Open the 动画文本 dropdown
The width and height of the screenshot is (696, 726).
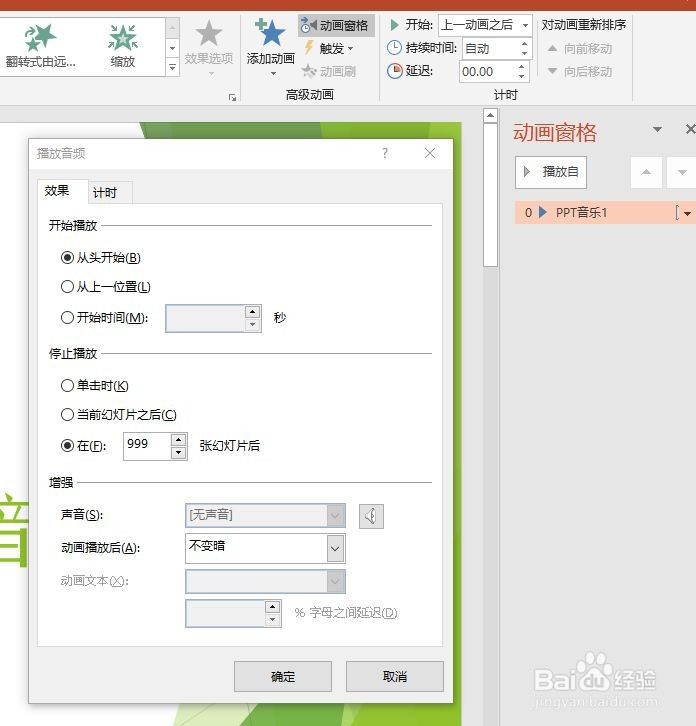pos(335,582)
